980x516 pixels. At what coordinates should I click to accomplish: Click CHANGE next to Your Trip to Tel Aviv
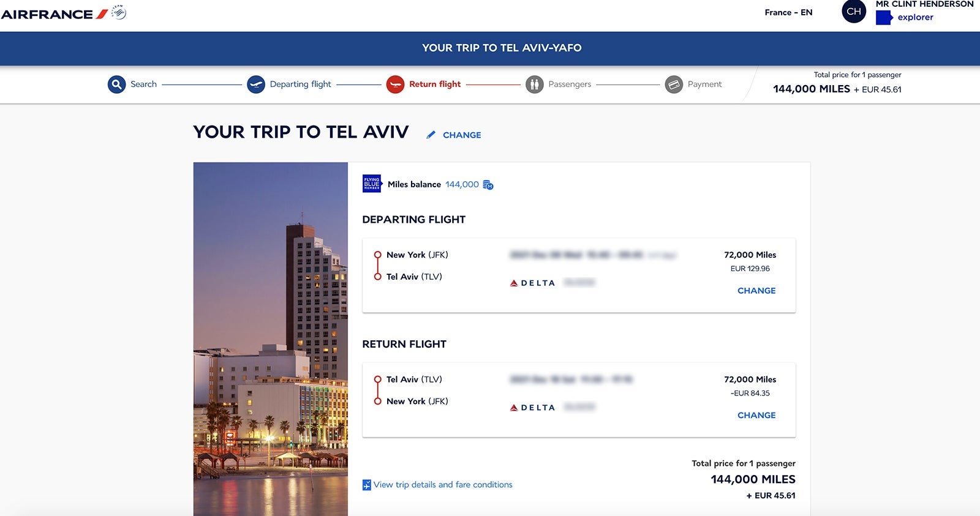[462, 135]
